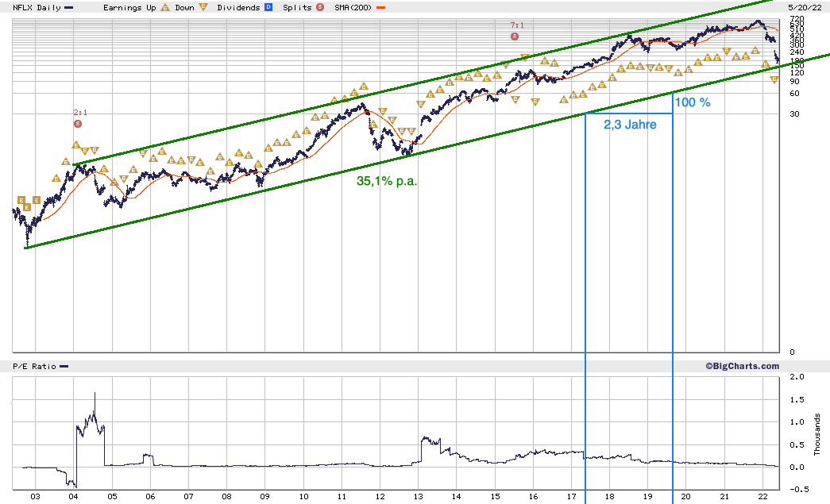This screenshot has height=504, width=830.
Task: Select year 04 on the time axis
Action: point(74,497)
